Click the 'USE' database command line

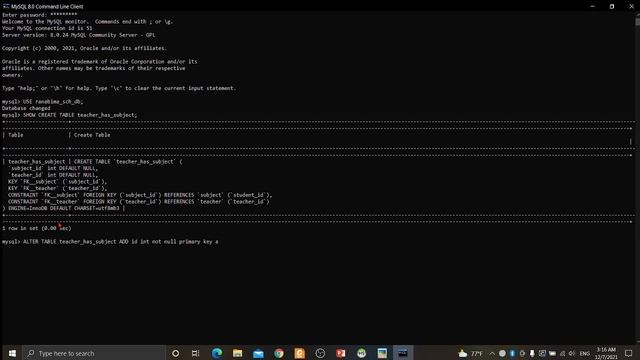(x=42, y=102)
